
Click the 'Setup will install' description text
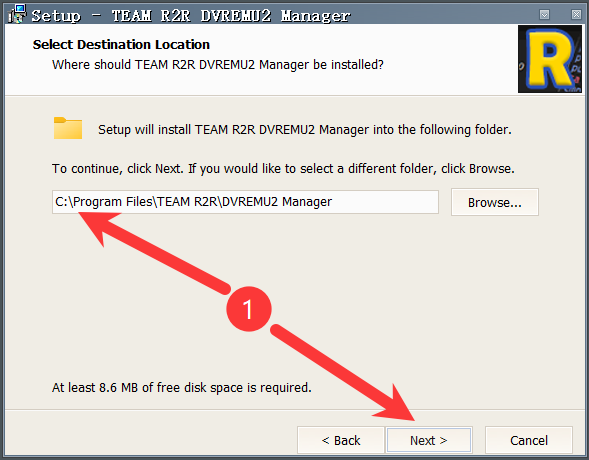tap(305, 130)
